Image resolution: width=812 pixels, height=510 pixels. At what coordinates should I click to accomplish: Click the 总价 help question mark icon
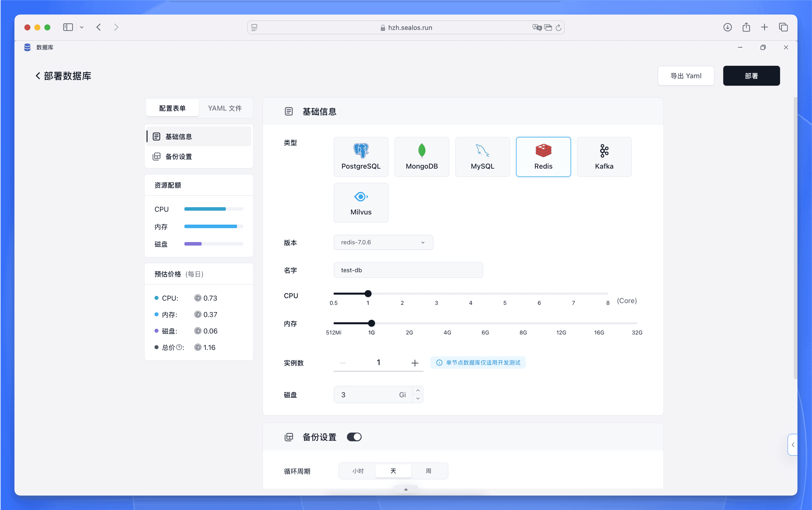(179, 347)
